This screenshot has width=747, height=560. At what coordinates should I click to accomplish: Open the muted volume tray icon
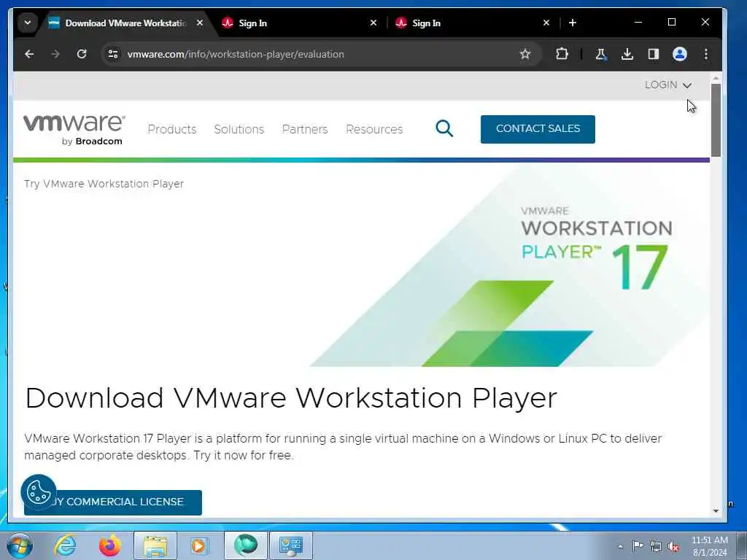(674, 547)
